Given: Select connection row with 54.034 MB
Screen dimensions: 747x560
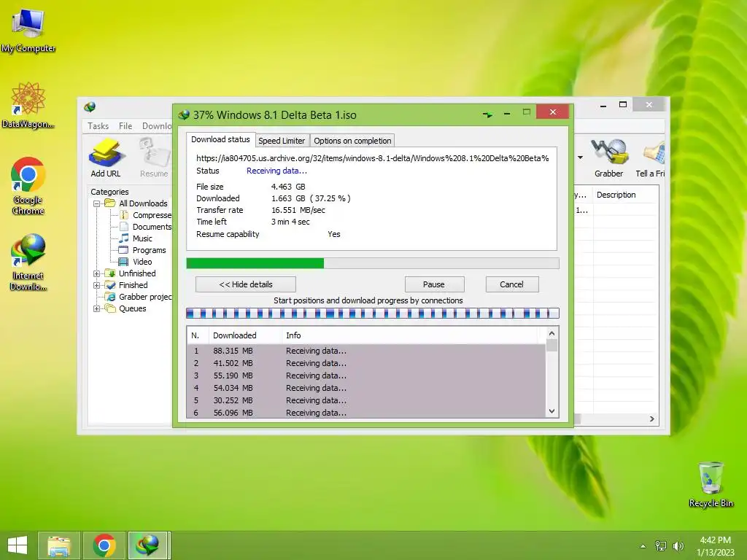Looking at the screenshot, I should (x=366, y=388).
